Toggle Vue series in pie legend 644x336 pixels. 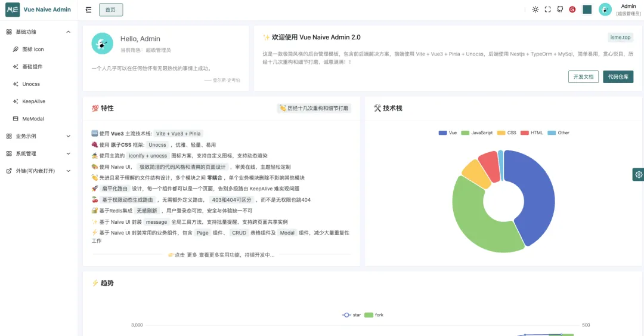pyautogui.click(x=448, y=133)
